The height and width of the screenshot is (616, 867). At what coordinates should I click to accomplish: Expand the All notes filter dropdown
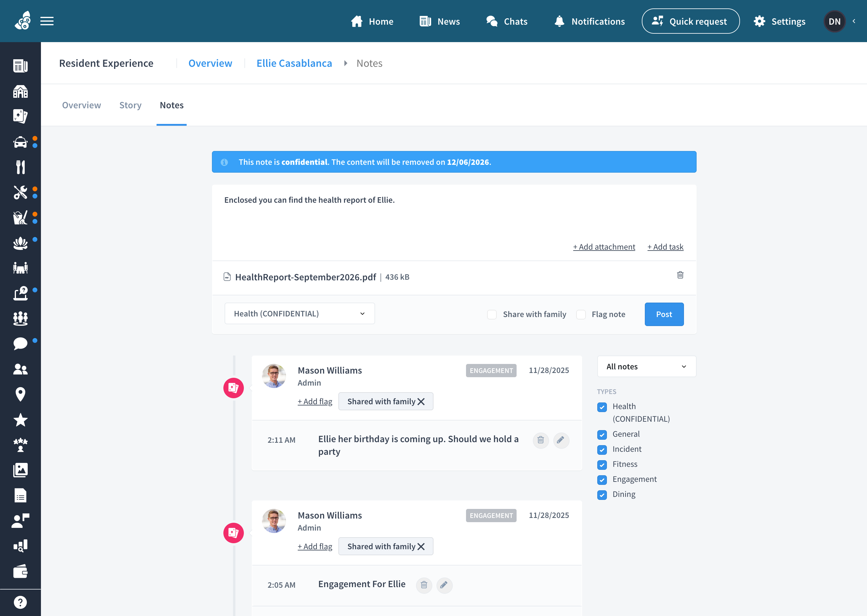pos(646,366)
